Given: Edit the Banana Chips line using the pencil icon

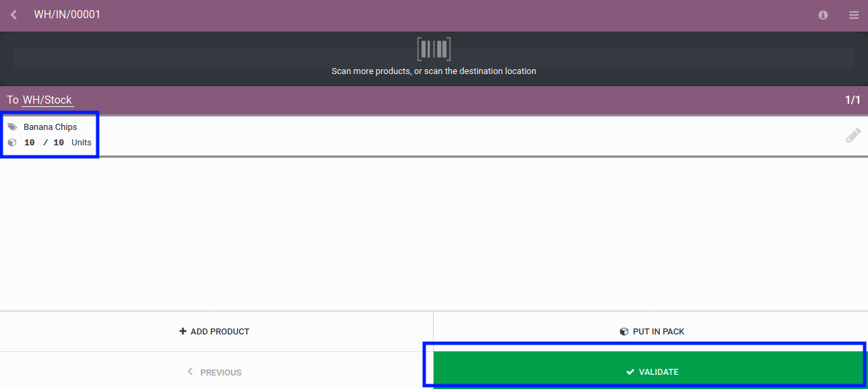Looking at the screenshot, I should pos(853,135).
